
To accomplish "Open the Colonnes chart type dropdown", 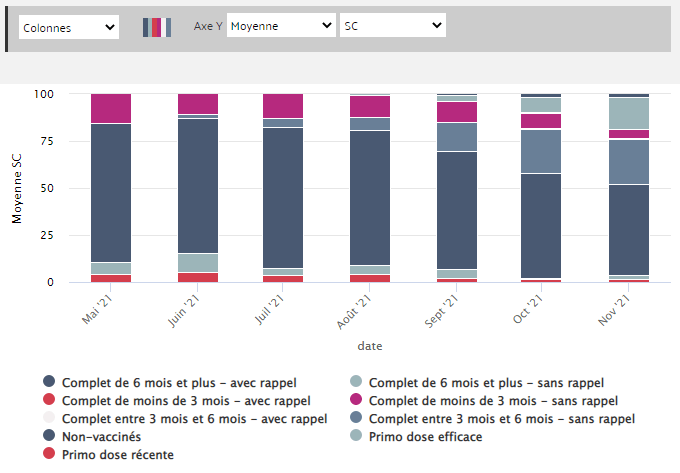I will (x=69, y=28).
